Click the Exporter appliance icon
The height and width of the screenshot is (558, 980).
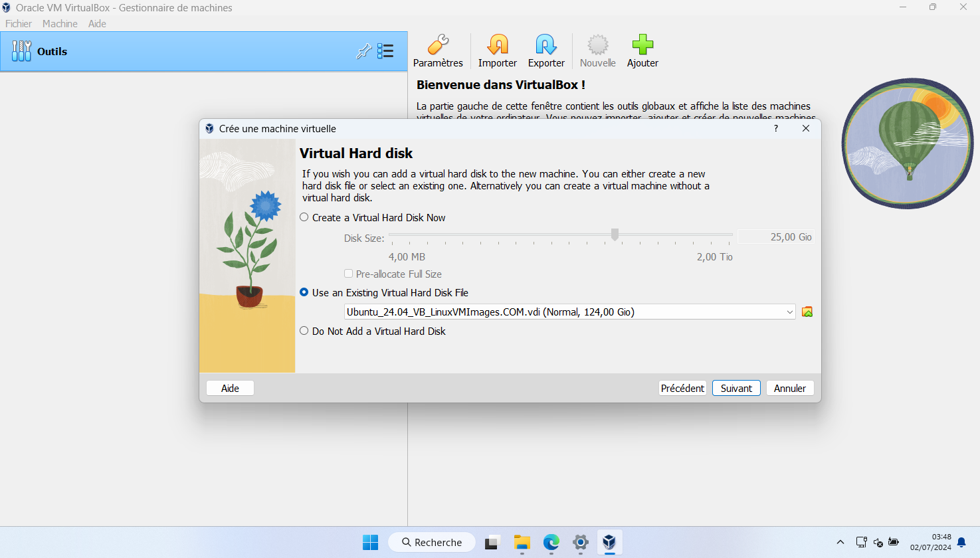point(546,45)
